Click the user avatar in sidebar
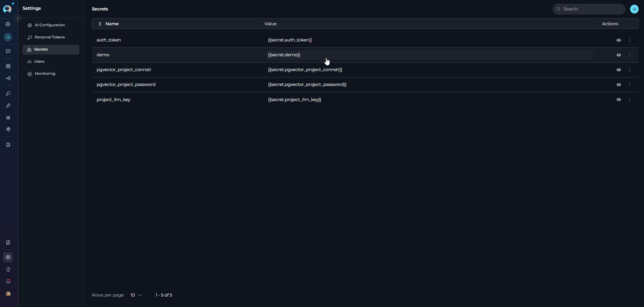Viewport: 644px width, 307px height. [8, 294]
